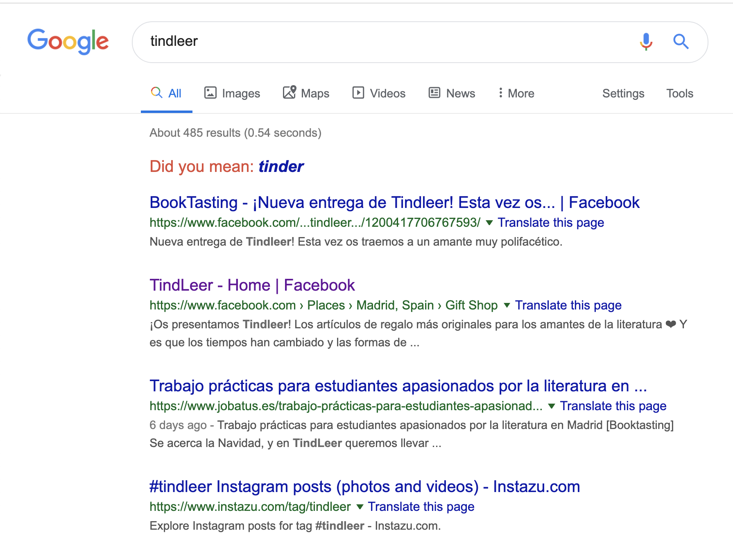Translate the instazu.com result page
Screen dimensions: 733x560
click(421, 507)
